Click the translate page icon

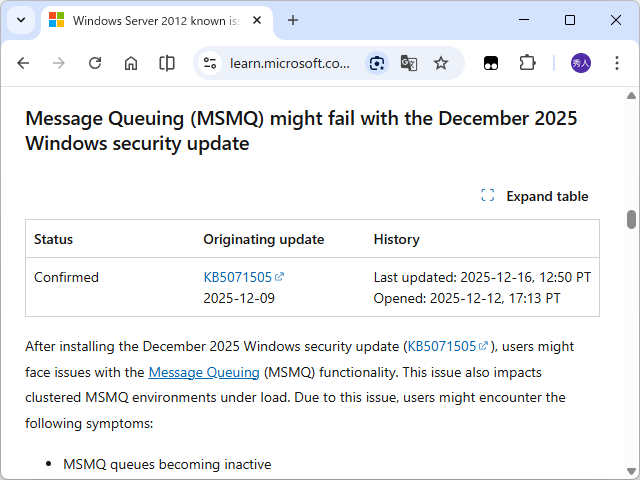[x=408, y=63]
